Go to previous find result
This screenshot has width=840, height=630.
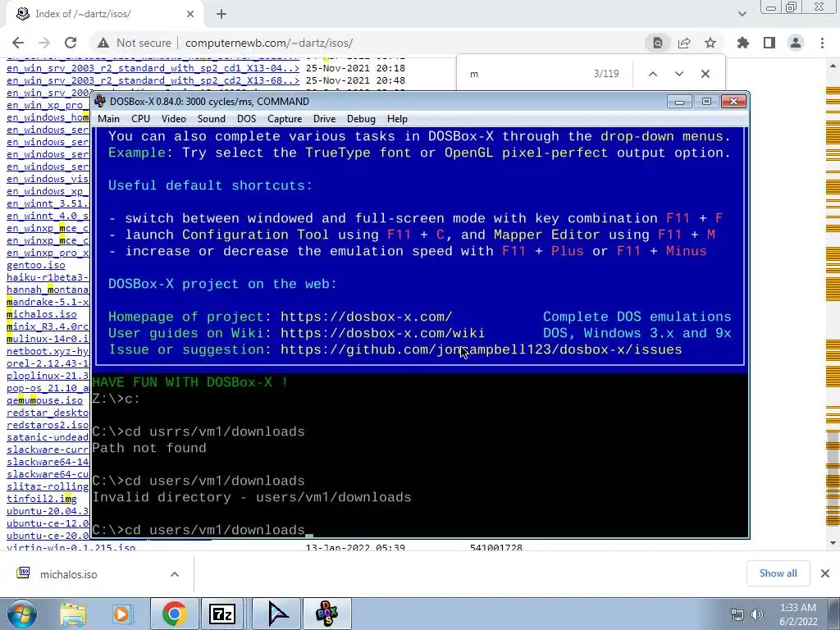(x=652, y=74)
